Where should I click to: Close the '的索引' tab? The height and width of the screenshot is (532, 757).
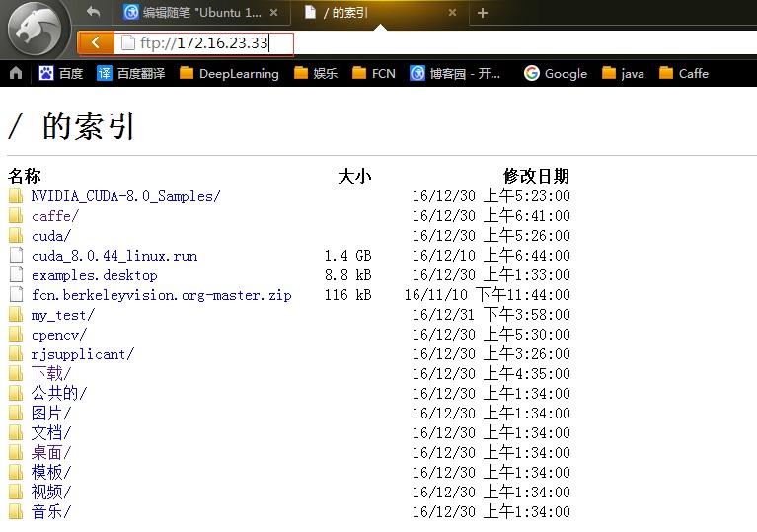coord(452,13)
